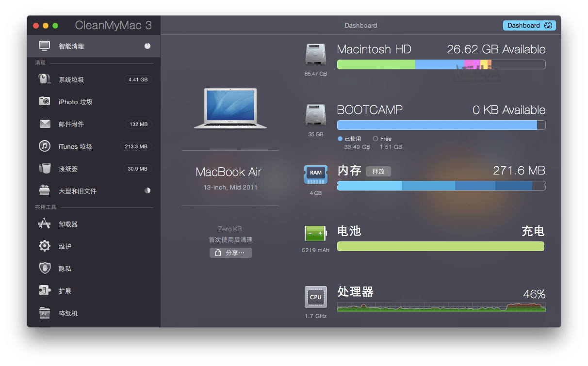588x366 pixels.
Task: Select the 废纸篓 trash bin icon
Action: point(45,168)
